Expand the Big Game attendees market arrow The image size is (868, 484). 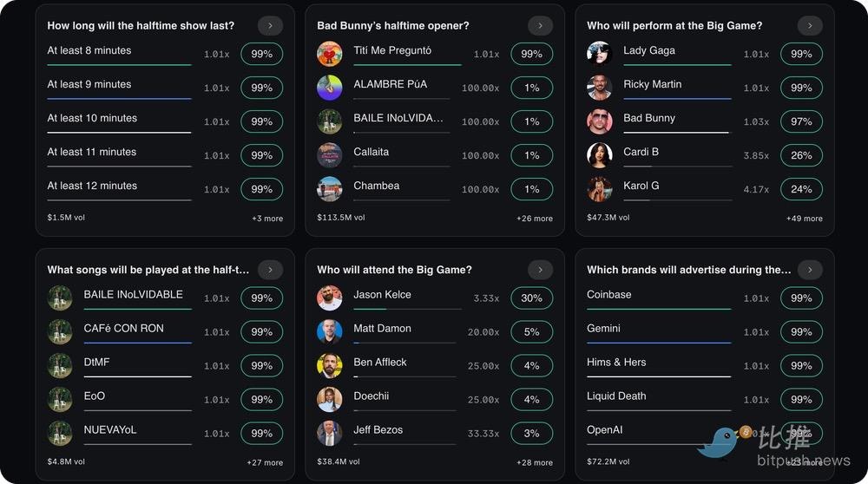[540, 270]
